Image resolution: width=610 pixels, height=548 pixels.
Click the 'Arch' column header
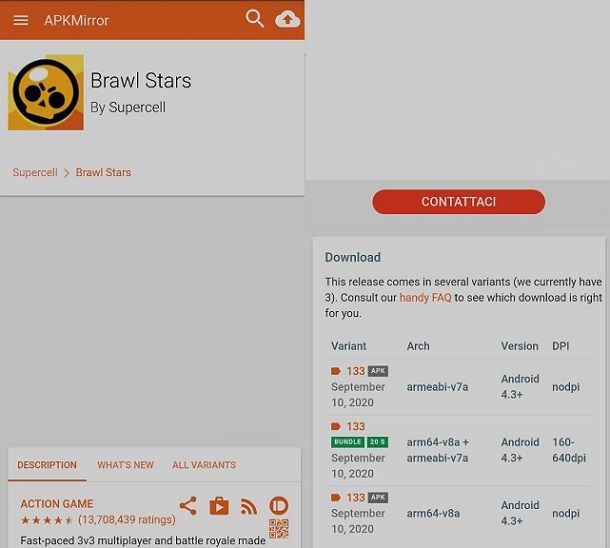pos(418,346)
